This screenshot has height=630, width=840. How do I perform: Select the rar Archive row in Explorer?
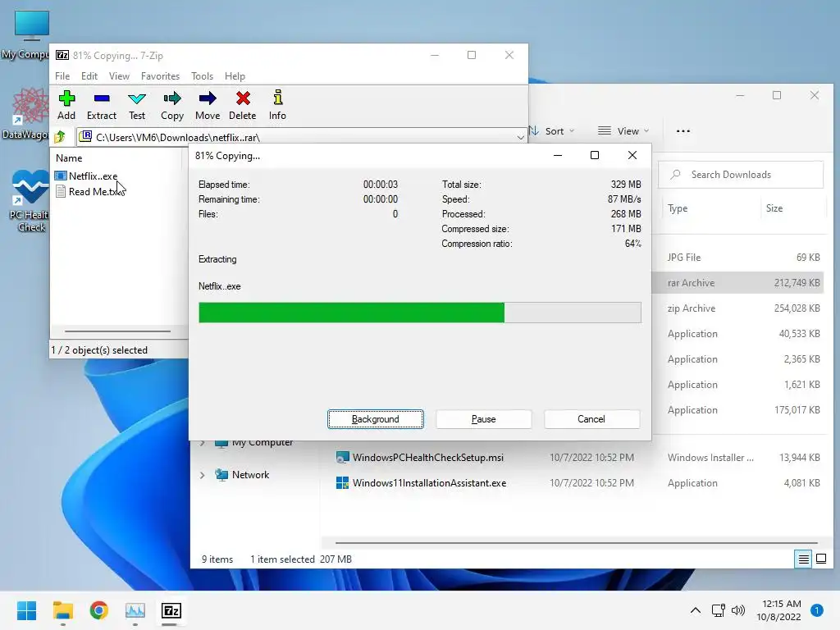click(x=737, y=283)
